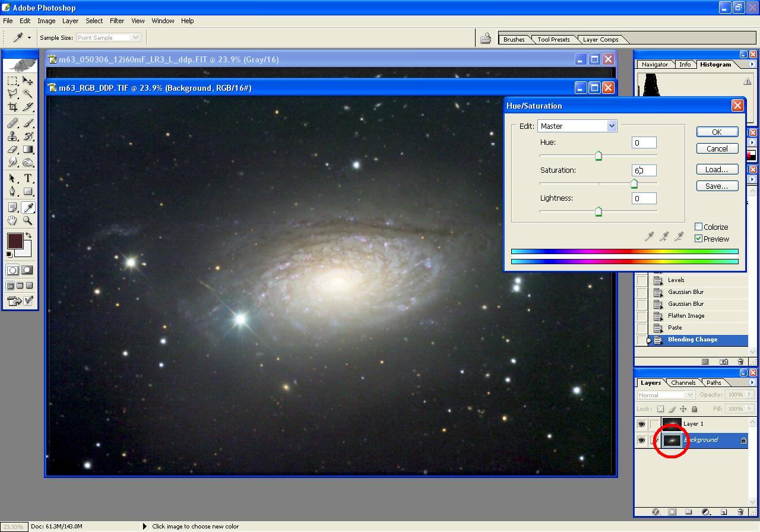Select the History Brush tool
This screenshot has width=760, height=532.
pos(27,136)
